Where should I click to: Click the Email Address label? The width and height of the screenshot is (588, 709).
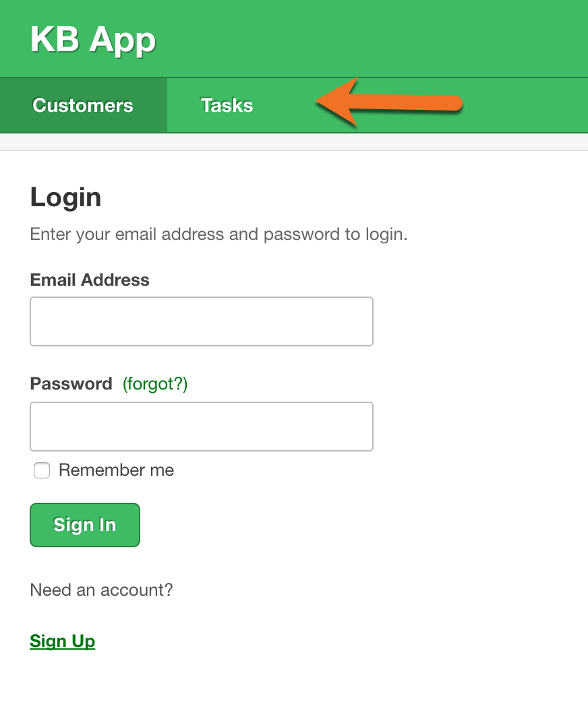[x=90, y=280]
